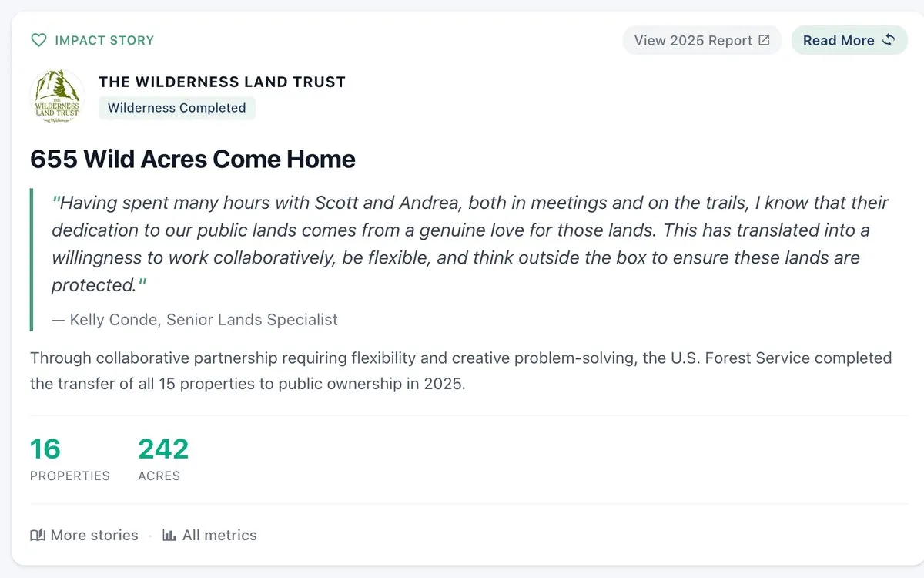Click the Kelly Conde attribution line

click(x=195, y=319)
